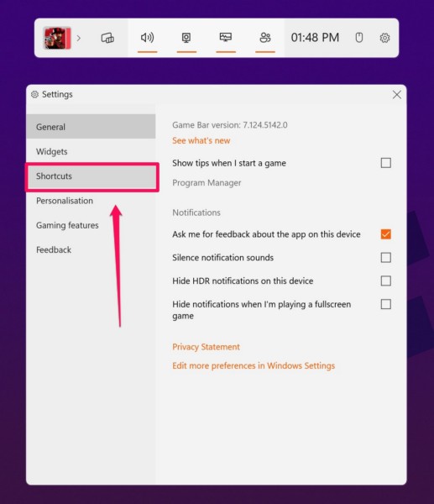The width and height of the screenshot is (434, 504).
Task: Select the Shortcuts settings tab
Action: [x=92, y=176]
